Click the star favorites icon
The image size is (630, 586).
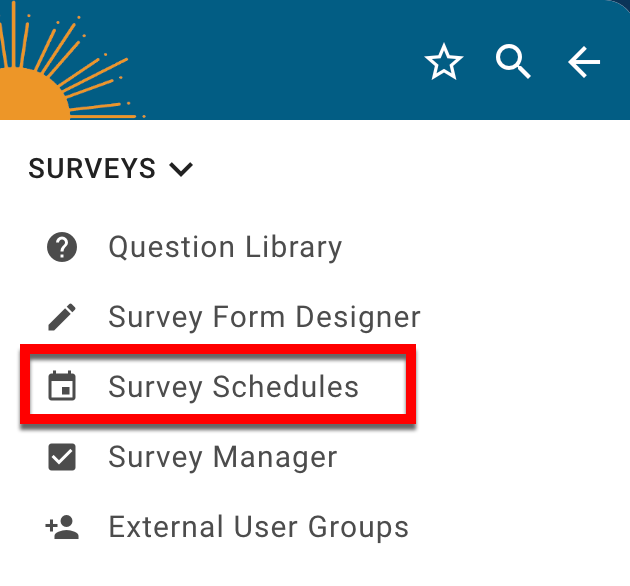pyautogui.click(x=444, y=63)
